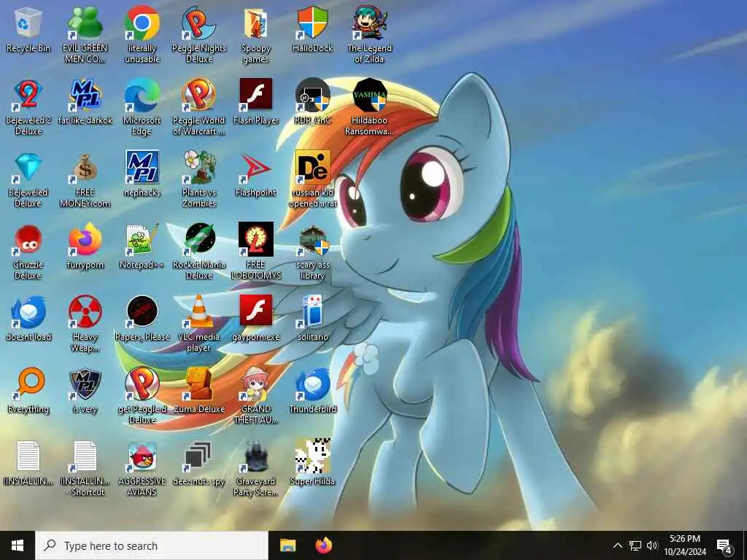
Task: Click the gayporn.exe Flash icon
Action: pyautogui.click(x=256, y=312)
